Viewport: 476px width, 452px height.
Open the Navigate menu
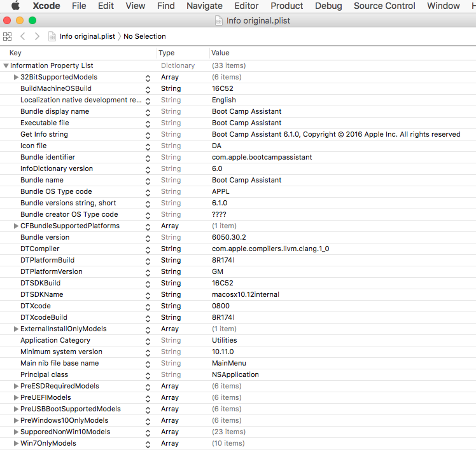(x=204, y=6)
